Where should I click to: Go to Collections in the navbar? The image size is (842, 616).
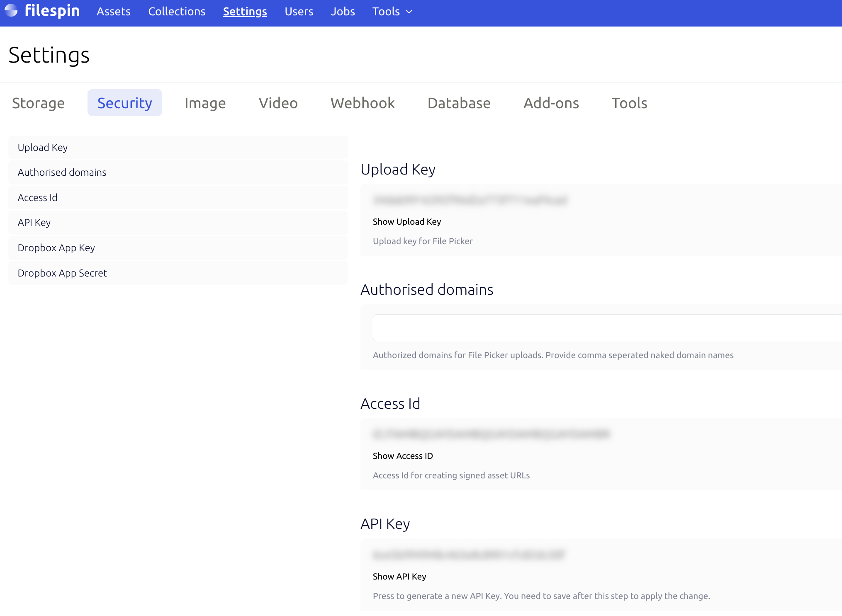click(177, 12)
